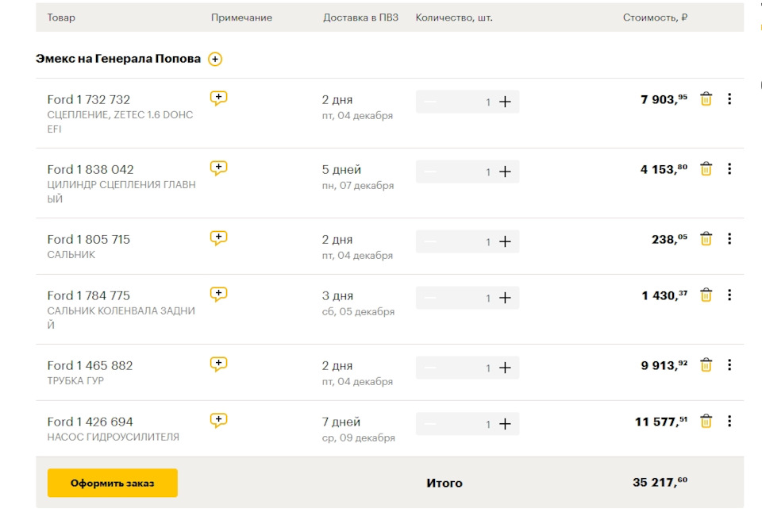Decrease quantity of Ford 1 805 715

pyautogui.click(x=430, y=241)
